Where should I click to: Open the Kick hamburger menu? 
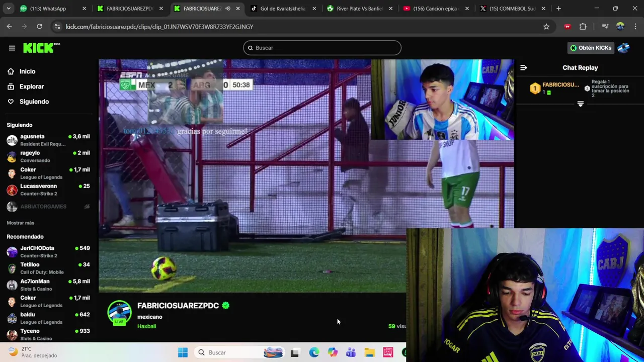tap(12, 48)
